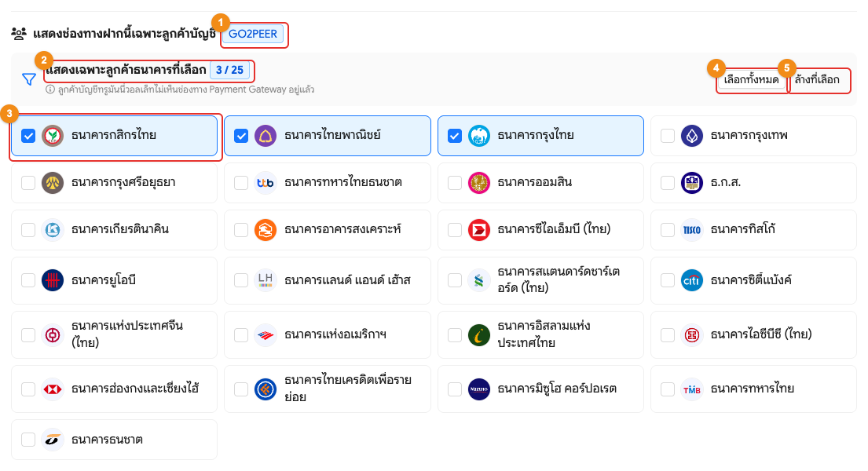This screenshot has width=868, height=471.
Task: Click the แสดงช่องทางฝากนี้เฉพาะลูกค้าบัญชี label
Action: 125,35
